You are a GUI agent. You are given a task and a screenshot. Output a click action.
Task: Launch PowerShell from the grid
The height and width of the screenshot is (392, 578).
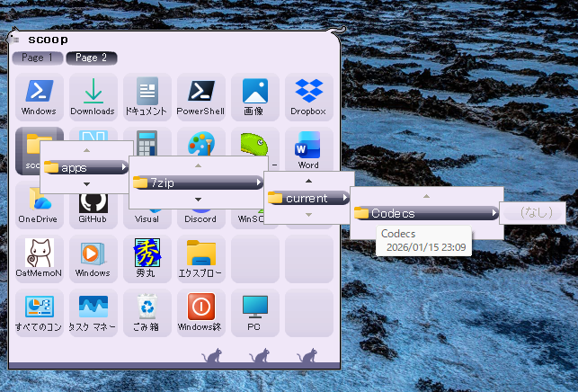(x=200, y=96)
